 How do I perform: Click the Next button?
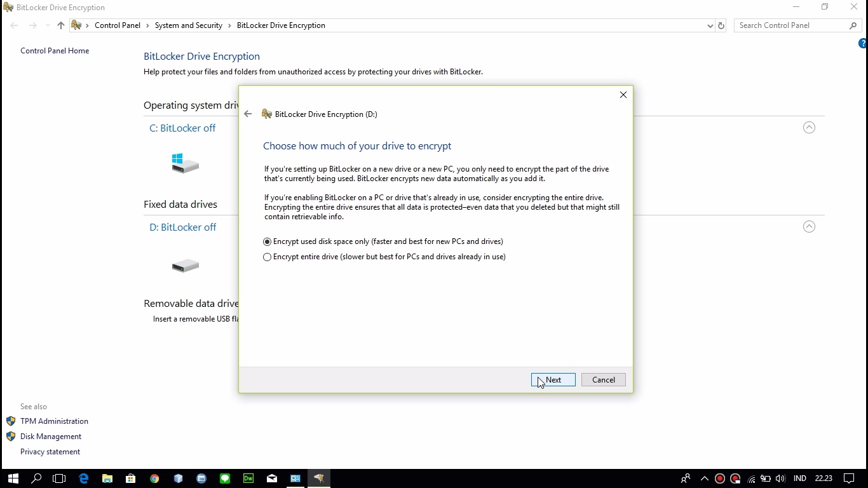click(x=553, y=380)
